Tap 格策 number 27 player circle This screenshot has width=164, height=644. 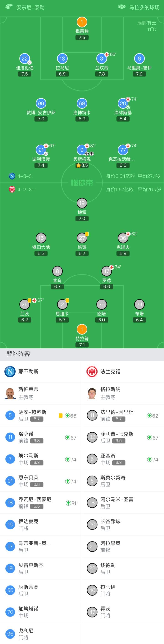coord(82,238)
